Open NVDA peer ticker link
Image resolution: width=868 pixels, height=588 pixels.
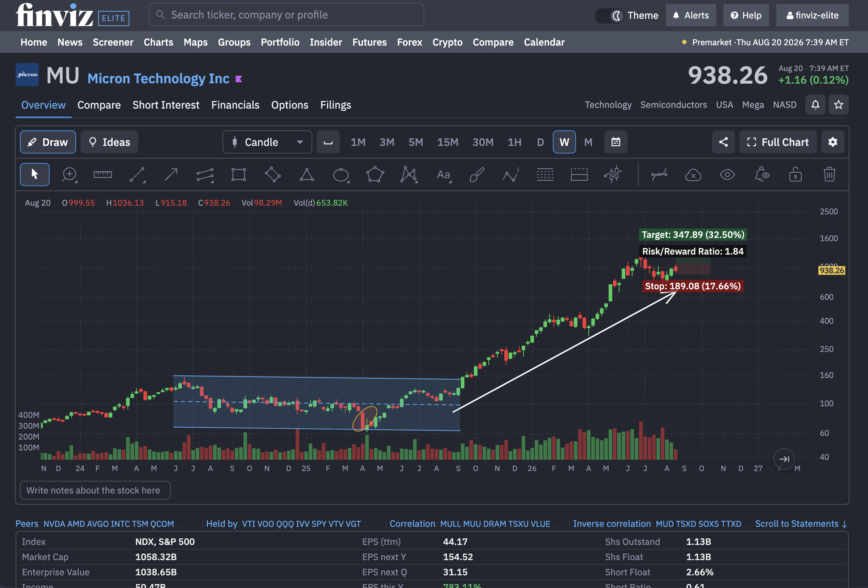click(x=54, y=524)
